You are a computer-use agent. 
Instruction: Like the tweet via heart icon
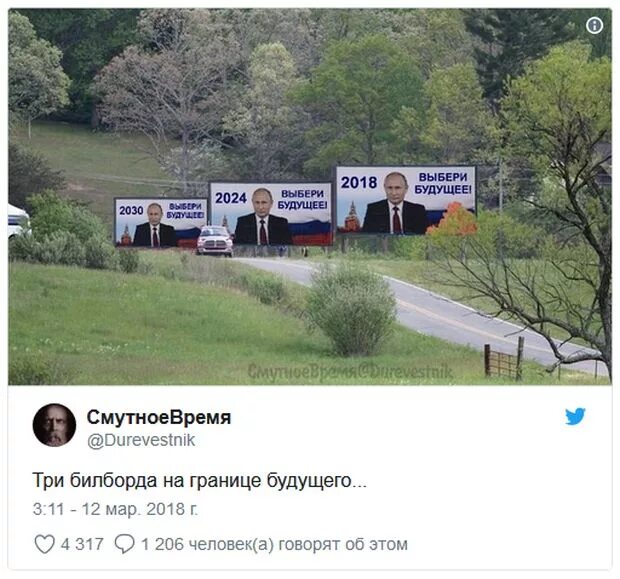click(x=44, y=544)
